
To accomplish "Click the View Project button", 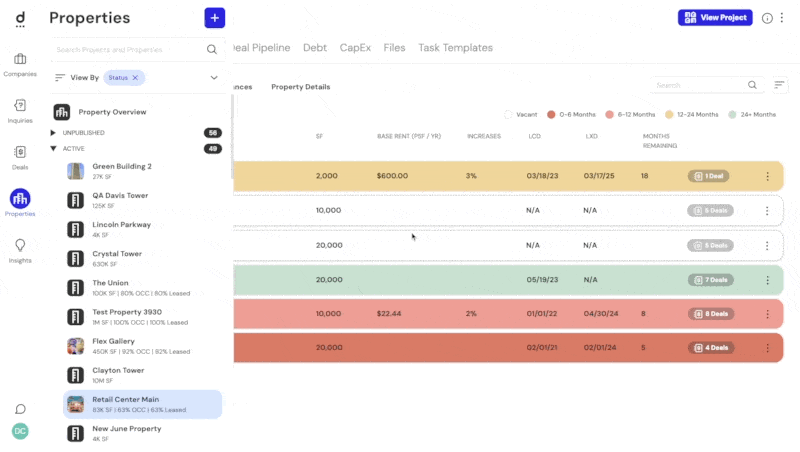I will [715, 17].
